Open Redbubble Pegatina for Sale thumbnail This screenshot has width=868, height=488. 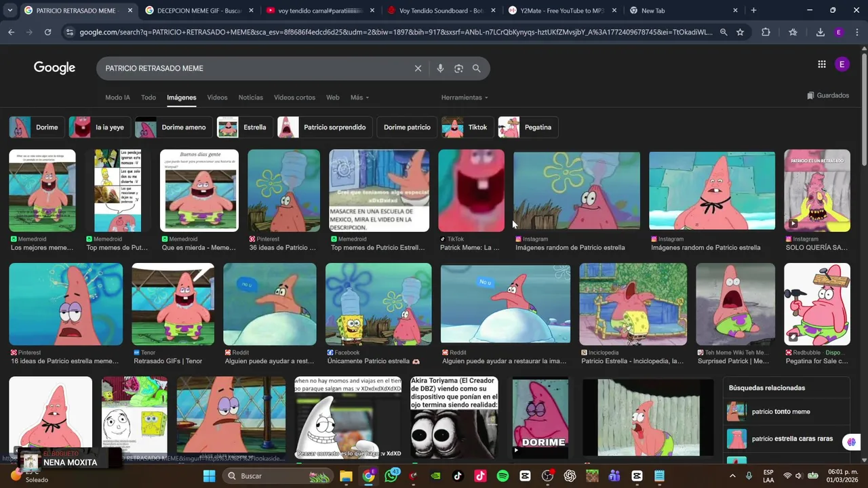pos(817,304)
